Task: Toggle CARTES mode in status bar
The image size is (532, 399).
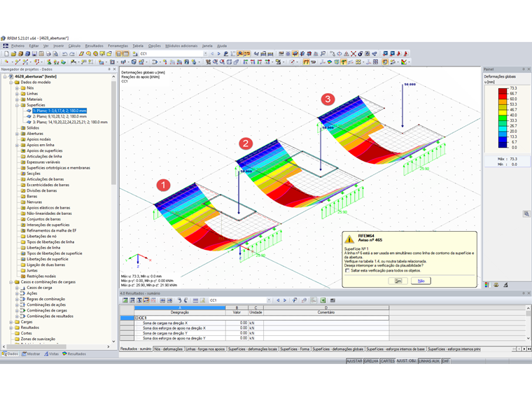Action: coord(388,361)
